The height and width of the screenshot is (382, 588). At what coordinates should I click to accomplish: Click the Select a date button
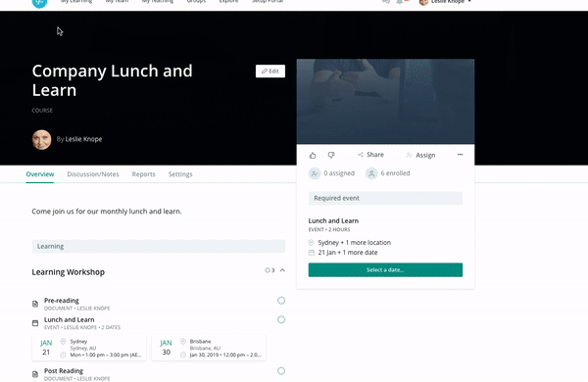(x=385, y=270)
